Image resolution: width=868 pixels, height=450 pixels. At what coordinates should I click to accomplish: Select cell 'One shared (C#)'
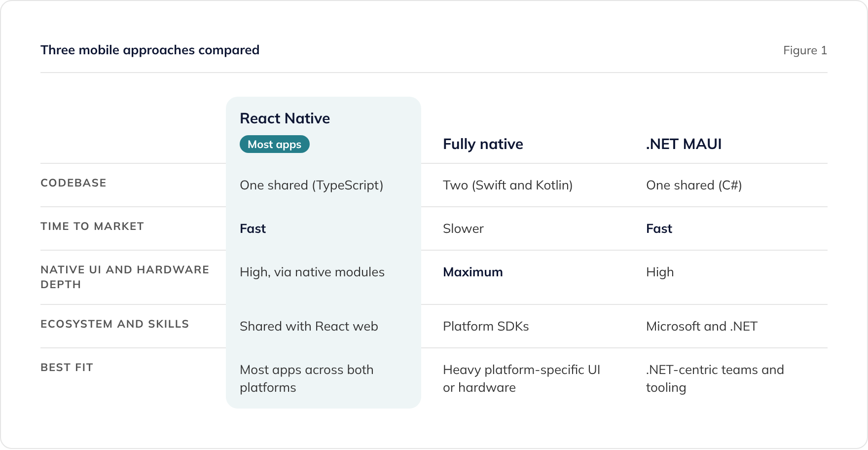click(x=694, y=186)
